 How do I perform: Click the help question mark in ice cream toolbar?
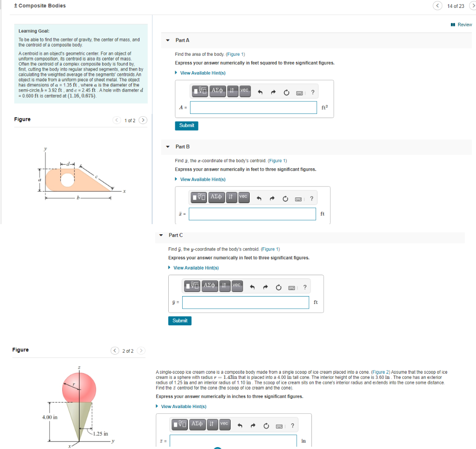(292, 424)
